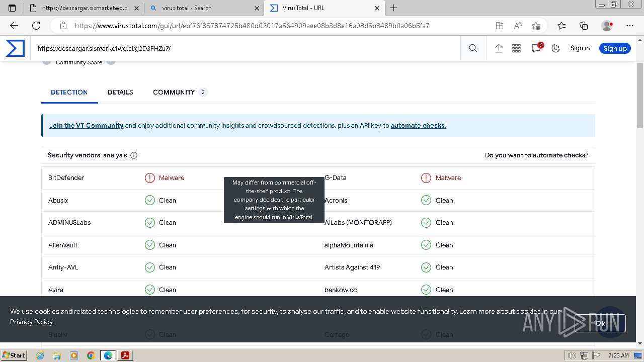Viewport: 644px width, 362px height.
Task: Click Sign in link
Action: click(x=580, y=48)
